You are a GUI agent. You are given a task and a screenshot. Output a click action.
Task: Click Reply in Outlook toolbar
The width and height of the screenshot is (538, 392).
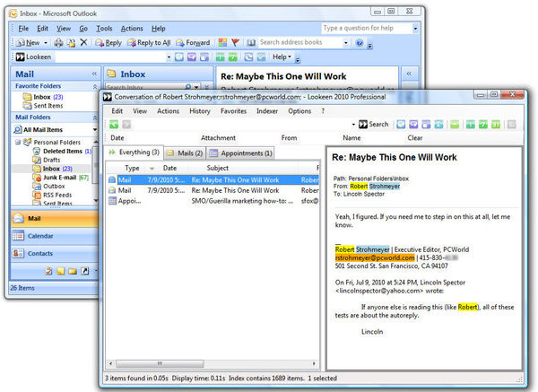pos(108,42)
